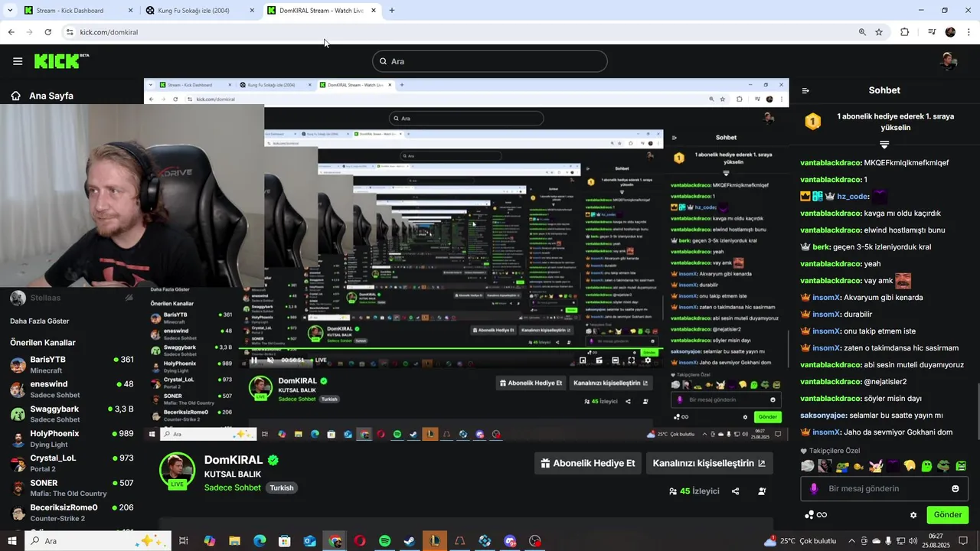The image size is (980, 551).
Task: Open Windows taskbar search box
Action: click(x=100, y=541)
